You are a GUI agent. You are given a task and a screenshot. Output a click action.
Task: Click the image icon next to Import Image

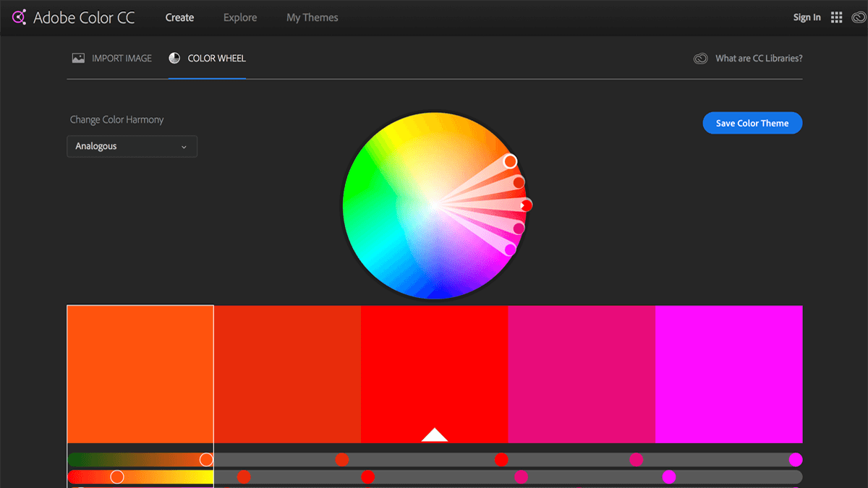(77, 58)
